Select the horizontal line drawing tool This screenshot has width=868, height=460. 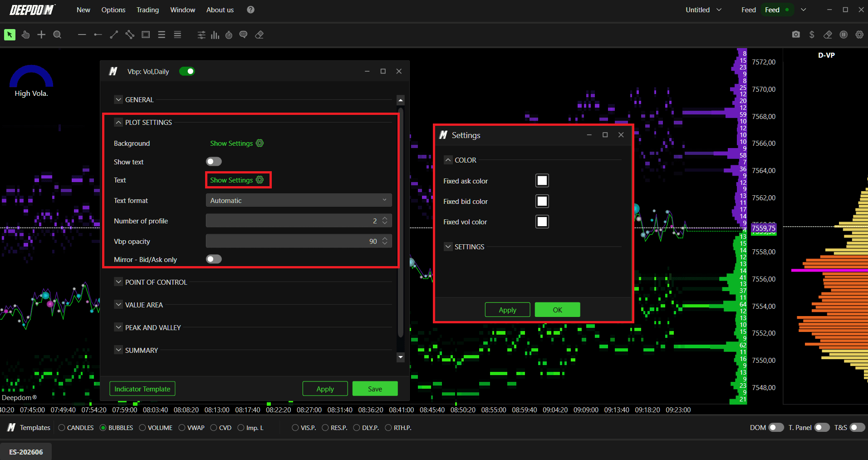(82, 35)
